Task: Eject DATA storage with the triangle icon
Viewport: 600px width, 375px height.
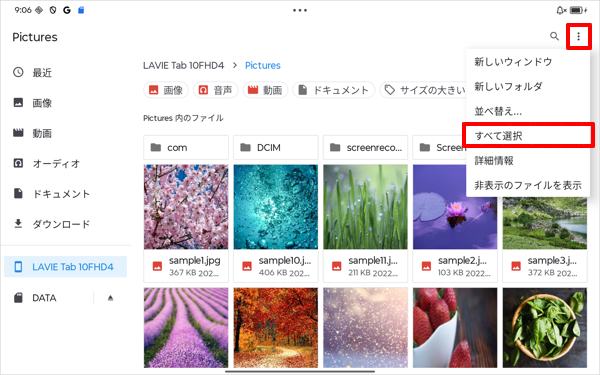Action: pyautogui.click(x=110, y=298)
